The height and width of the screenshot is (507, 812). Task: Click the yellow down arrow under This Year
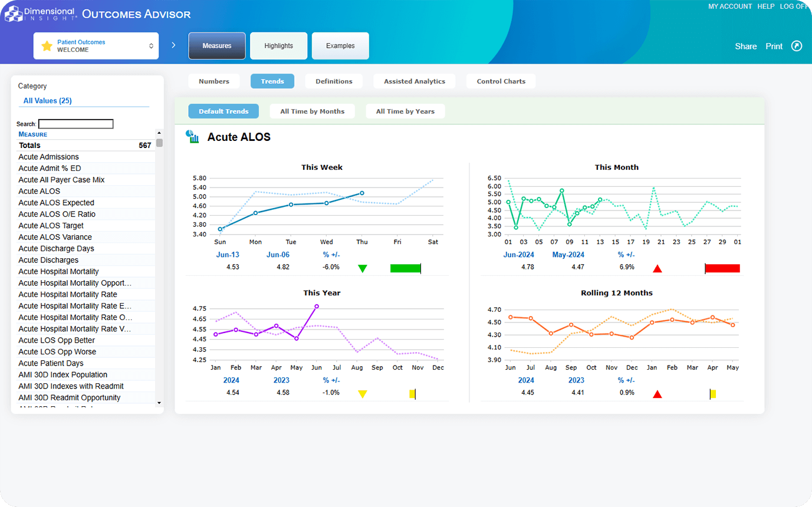[x=363, y=394]
